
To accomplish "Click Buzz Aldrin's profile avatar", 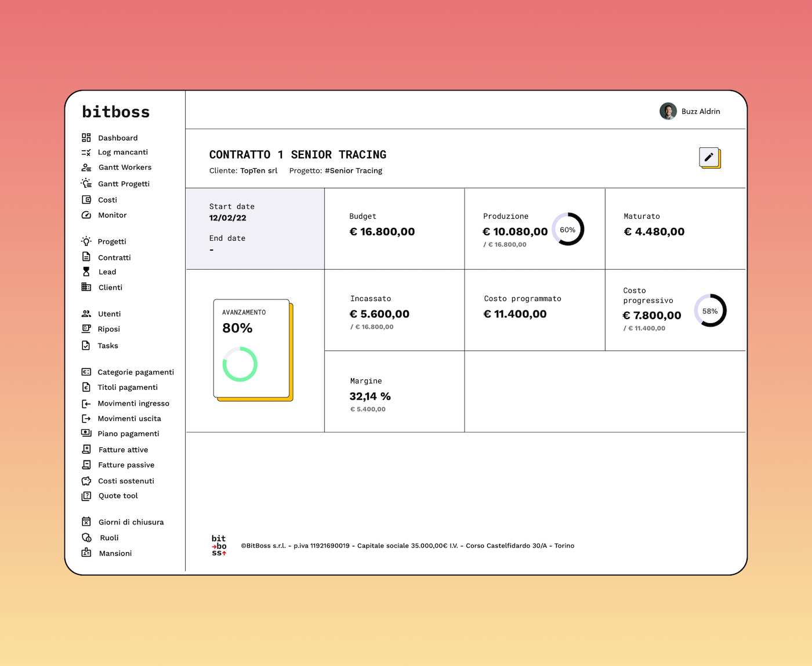I will click(668, 111).
